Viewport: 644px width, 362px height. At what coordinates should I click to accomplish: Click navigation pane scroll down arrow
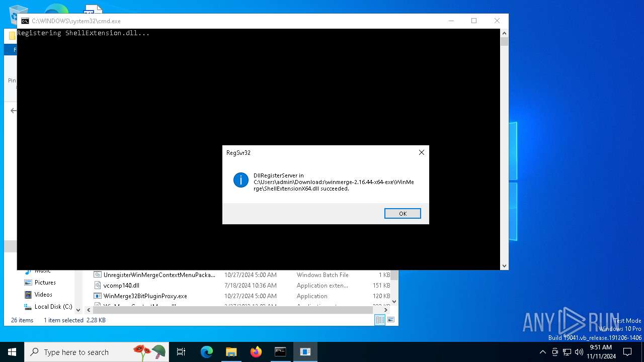78,310
